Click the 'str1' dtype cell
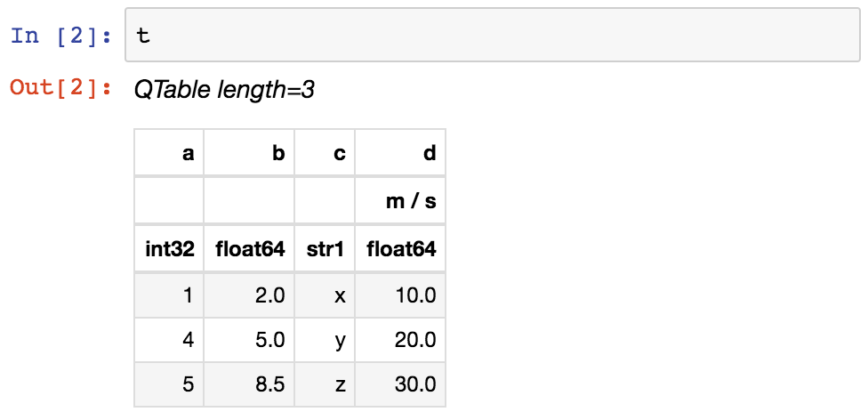Screen dimensions: 868x420 pos(325,250)
